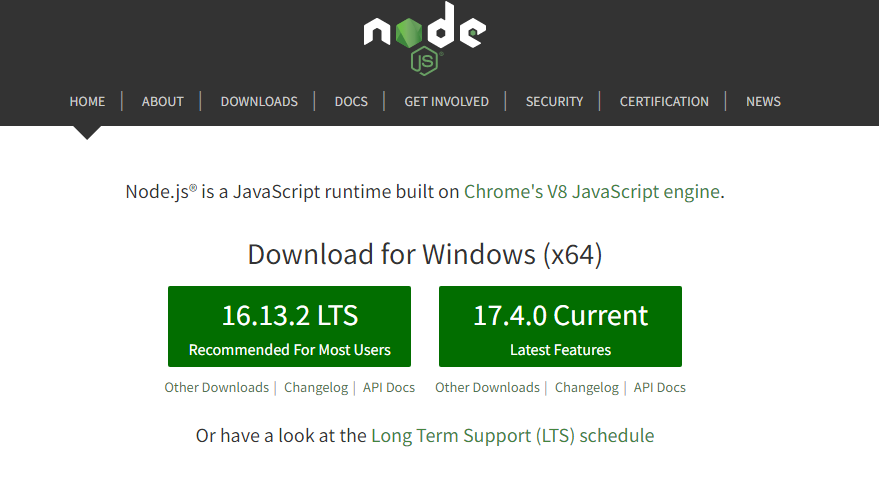This screenshot has height=502, width=879.
Task: Select GET INVOLVED in navigation
Action: tap(446, 102)
